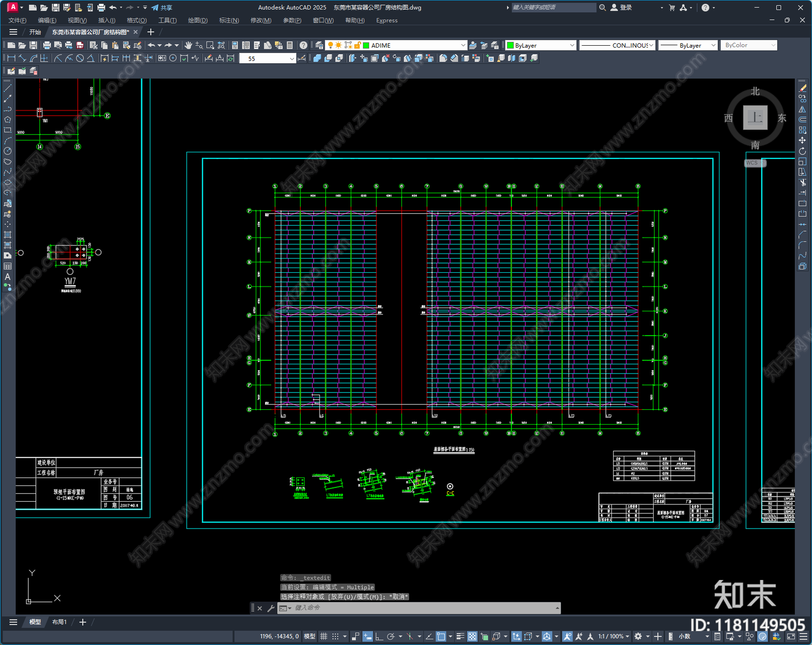Open the Plot print icon
Image resolution: width=812 pixels, height=645 pixels.
47,45
